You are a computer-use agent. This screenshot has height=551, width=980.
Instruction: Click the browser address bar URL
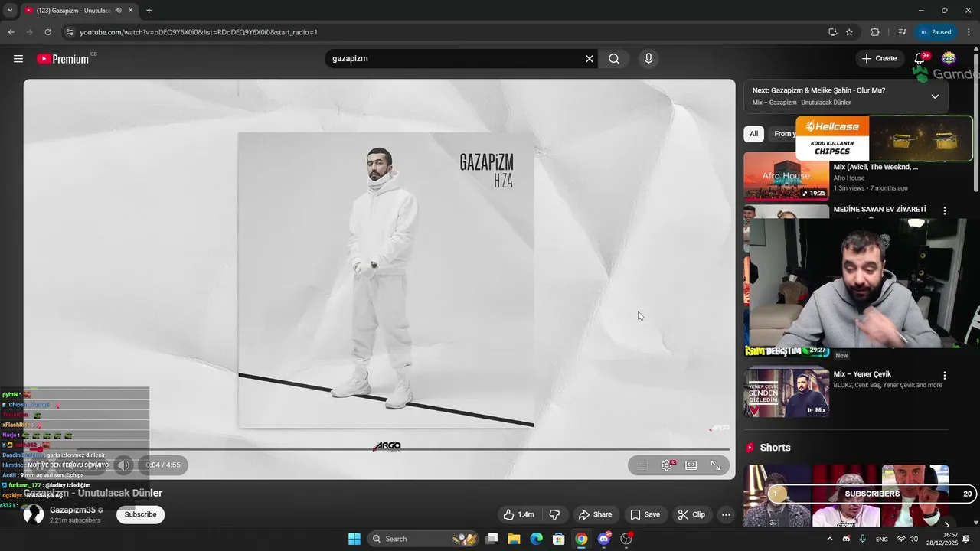coord(199,32)
